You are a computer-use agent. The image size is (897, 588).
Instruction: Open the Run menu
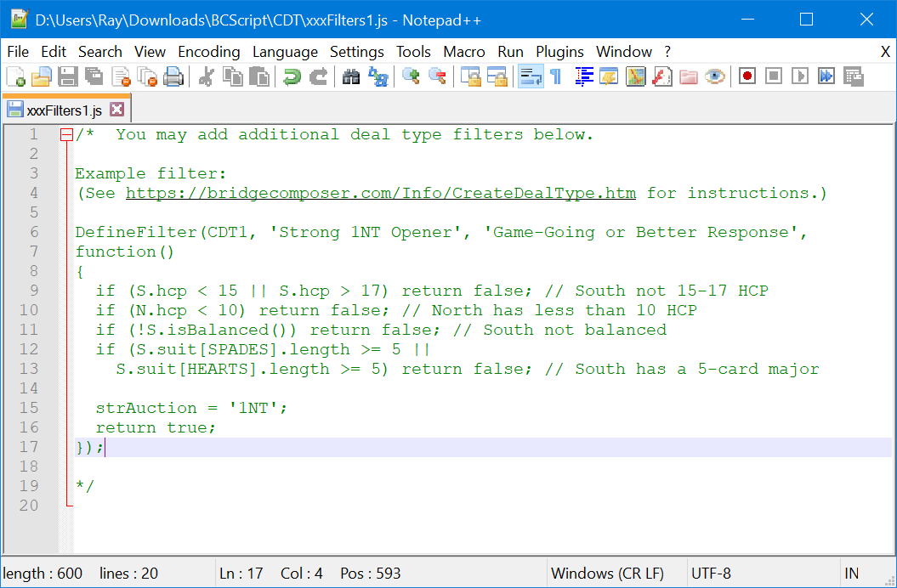click(x=510, y=52)
